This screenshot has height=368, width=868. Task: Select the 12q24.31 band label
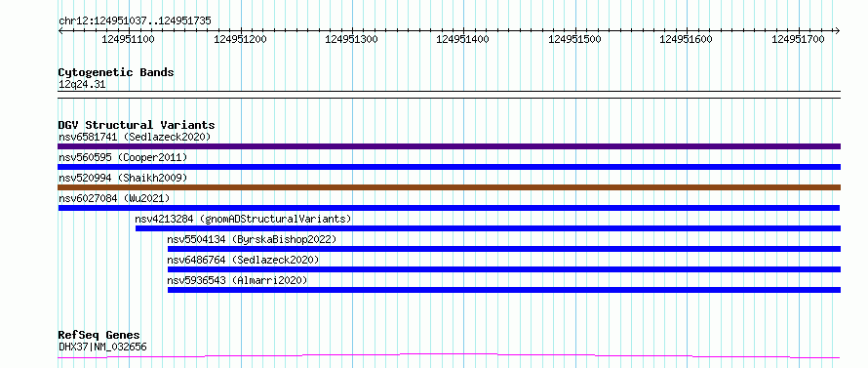point(82,85)
